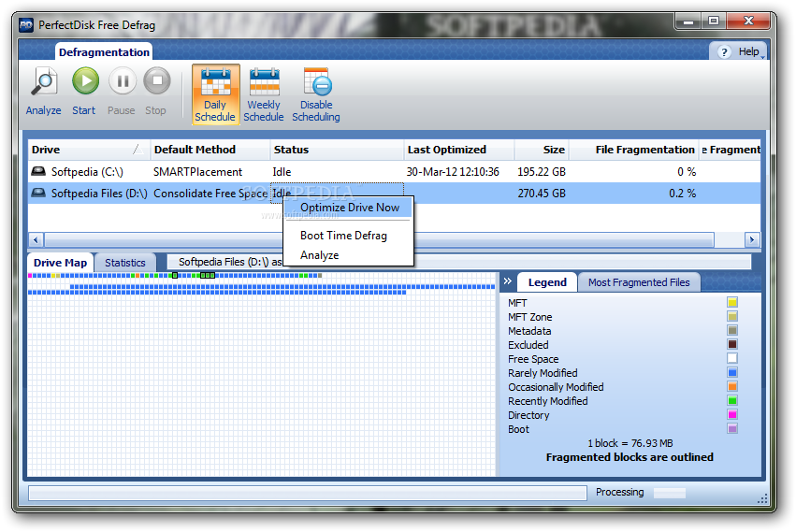Viewport: 796px width, 532px height.
Task: Click the drive list scroll right arrow
Action: click(752, 239)
